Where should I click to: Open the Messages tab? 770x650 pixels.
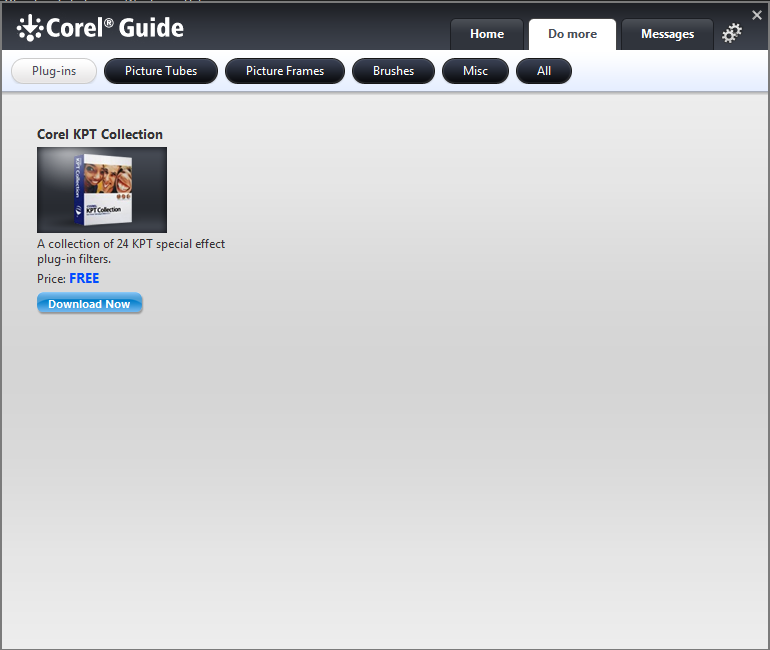click(x=667, y=34)
